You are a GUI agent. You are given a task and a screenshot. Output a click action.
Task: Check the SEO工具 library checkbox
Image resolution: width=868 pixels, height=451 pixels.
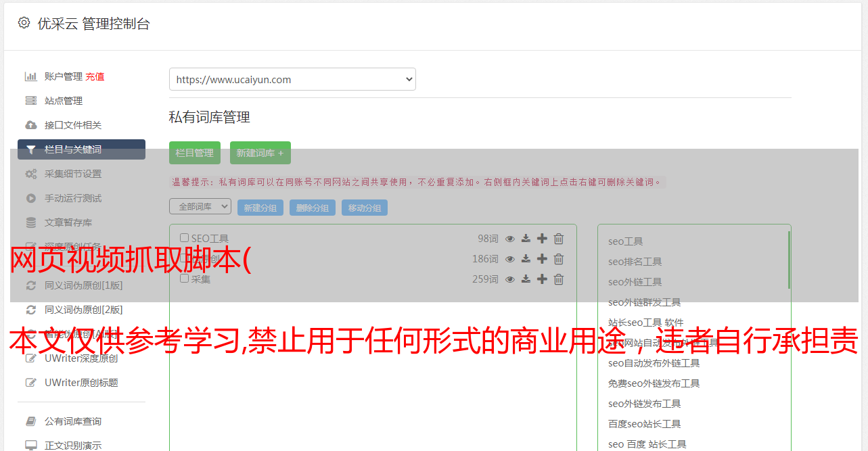[184, 238]
